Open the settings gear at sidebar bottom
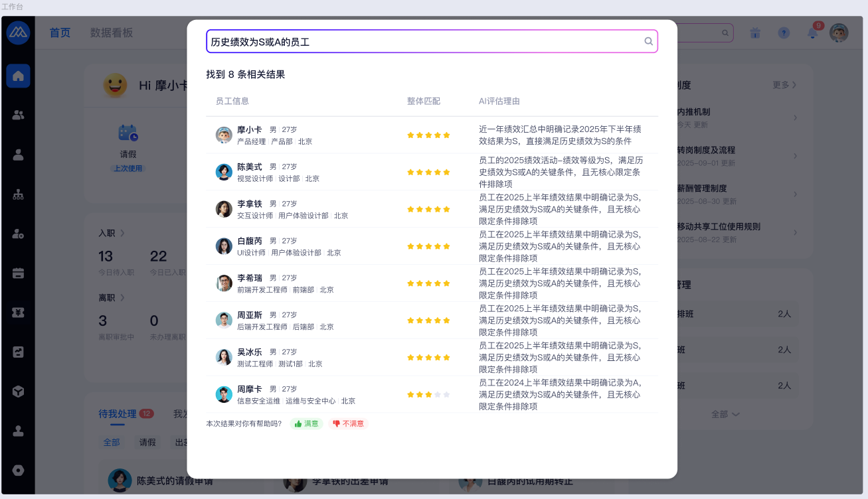Image resolution: width=868 pixels, height=499 pixels. pos(18,470)
